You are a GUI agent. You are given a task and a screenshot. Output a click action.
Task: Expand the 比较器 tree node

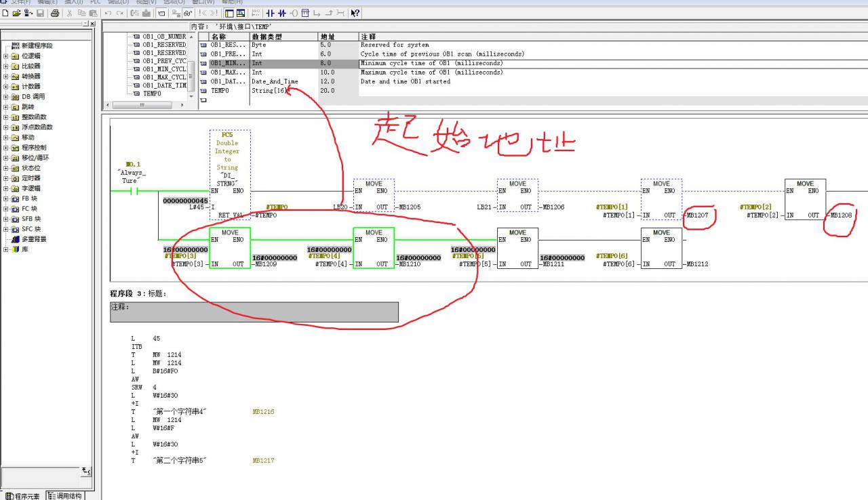click(6, 66)
